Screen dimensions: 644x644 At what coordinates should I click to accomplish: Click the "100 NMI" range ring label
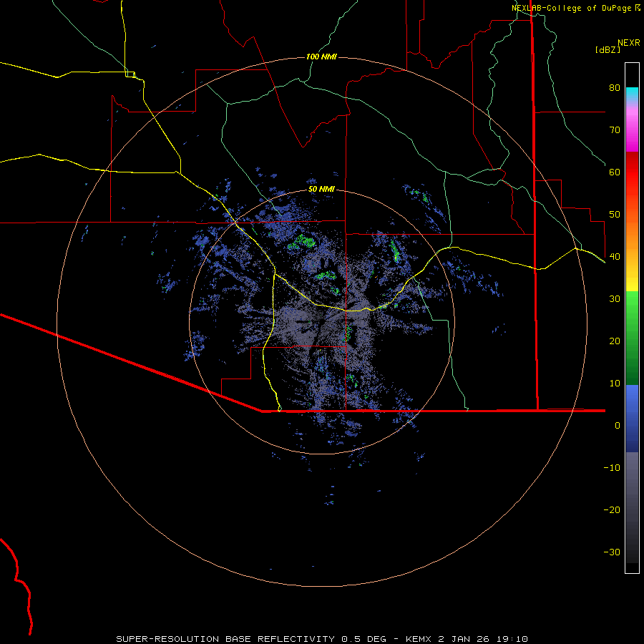pos(321,57)
